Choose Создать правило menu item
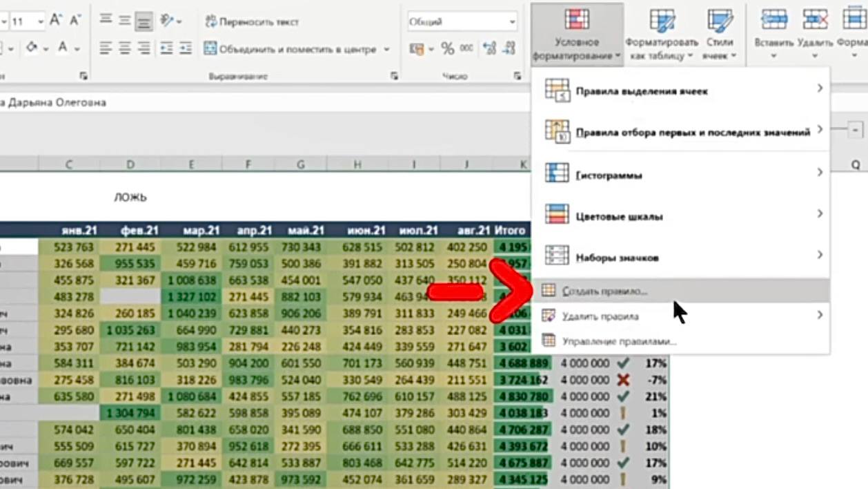 click(682, 291)
